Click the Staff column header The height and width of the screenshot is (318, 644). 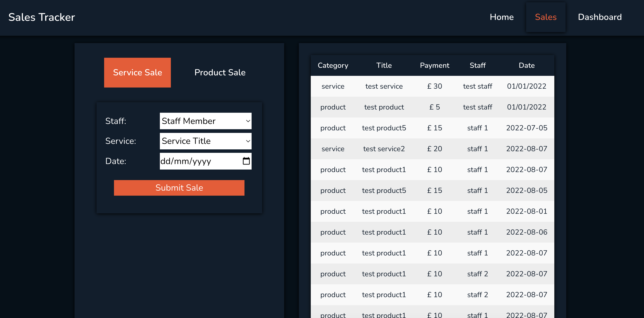click(477, 65)
